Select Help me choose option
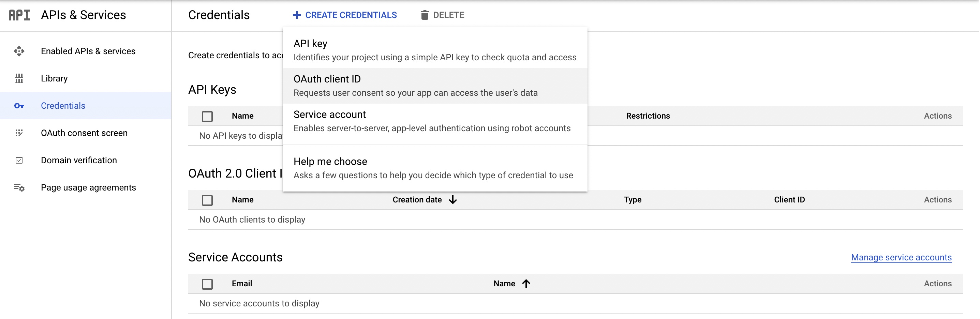 point(435,168)
